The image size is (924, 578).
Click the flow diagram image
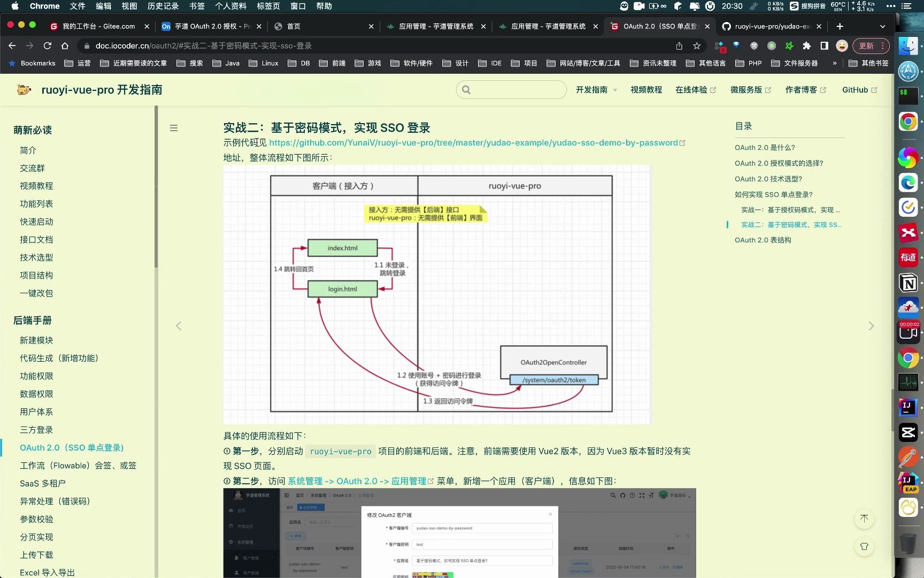(x=437, y=294)
